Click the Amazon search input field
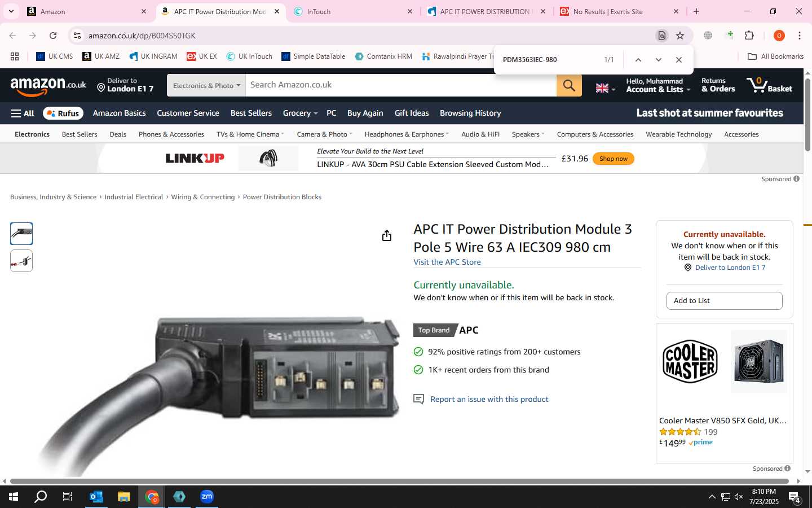 point(401,85)
